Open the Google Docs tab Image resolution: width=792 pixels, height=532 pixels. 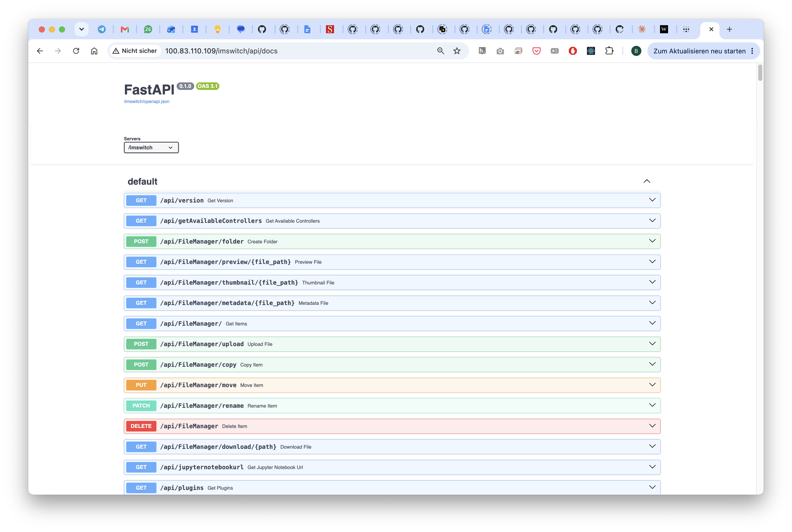point(307,29)
